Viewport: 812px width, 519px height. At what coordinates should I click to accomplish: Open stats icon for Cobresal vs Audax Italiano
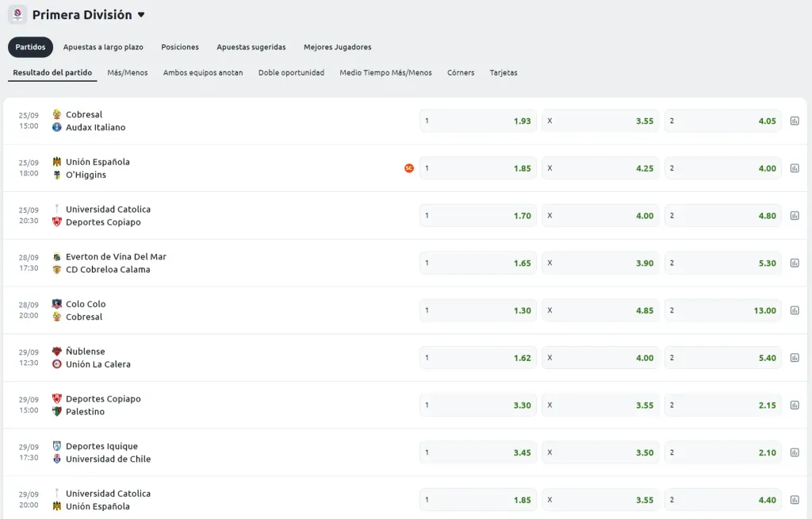click(795, 121)
